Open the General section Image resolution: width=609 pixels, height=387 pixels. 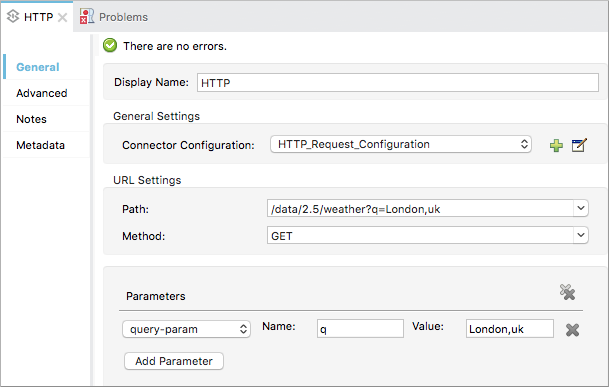pyautogui.click(x=38, y=67)
